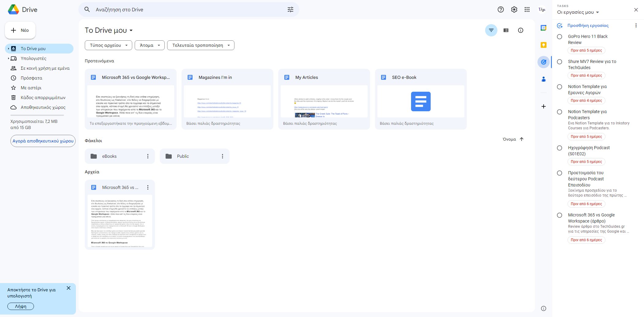
Task: Click Αγορά αποθηκευτικού χώρου button
Action: click(x=43, y=141)
